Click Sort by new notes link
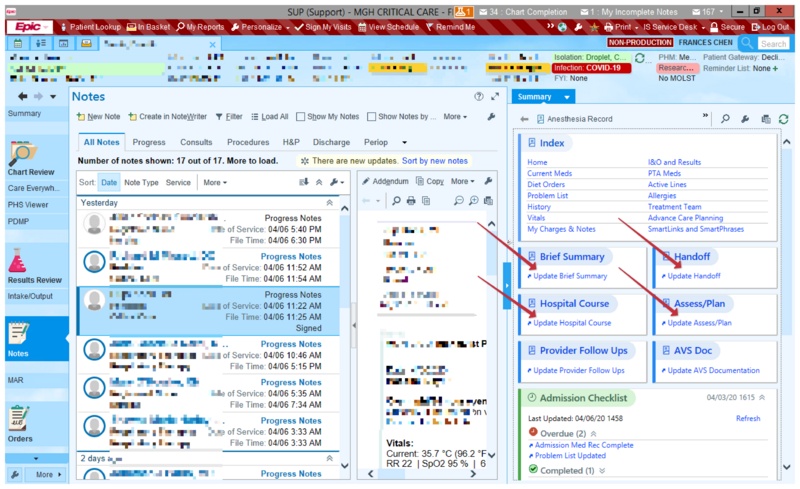The width and height of the screenshot is (800, 489). pos(435,161)
